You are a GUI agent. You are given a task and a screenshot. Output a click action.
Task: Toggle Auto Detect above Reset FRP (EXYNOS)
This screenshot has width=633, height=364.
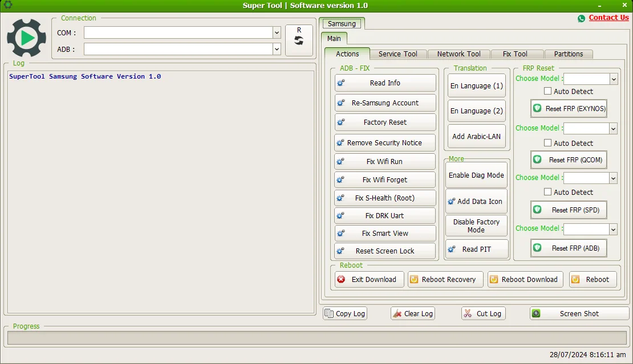(x=548, y=91)
